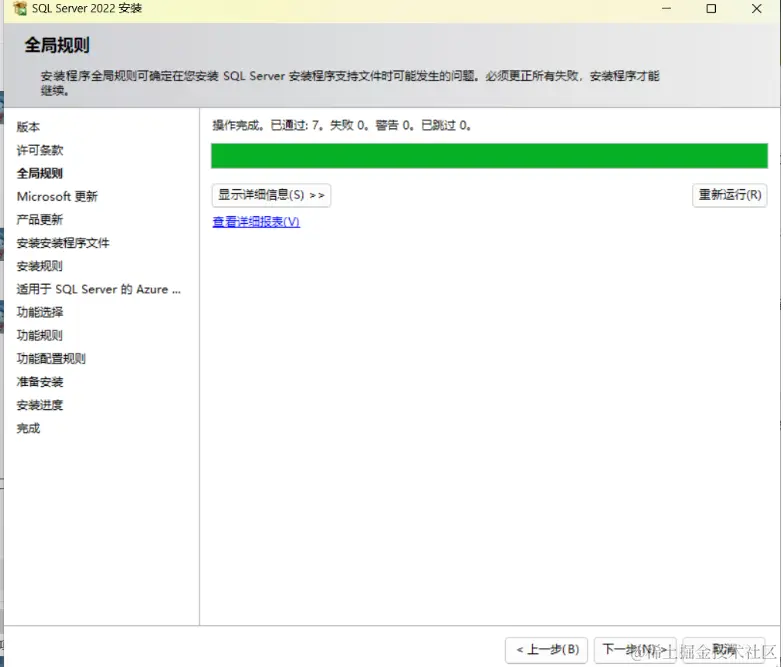The image size is (783, 667).
Task: Select 安装进度 step in sidebar
Action: click(x=40, y=405)
